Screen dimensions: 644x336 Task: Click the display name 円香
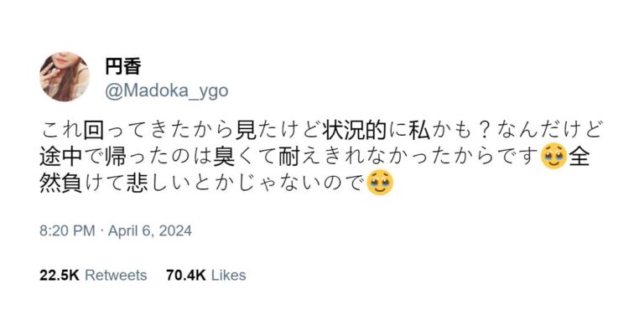pos(122,66)
